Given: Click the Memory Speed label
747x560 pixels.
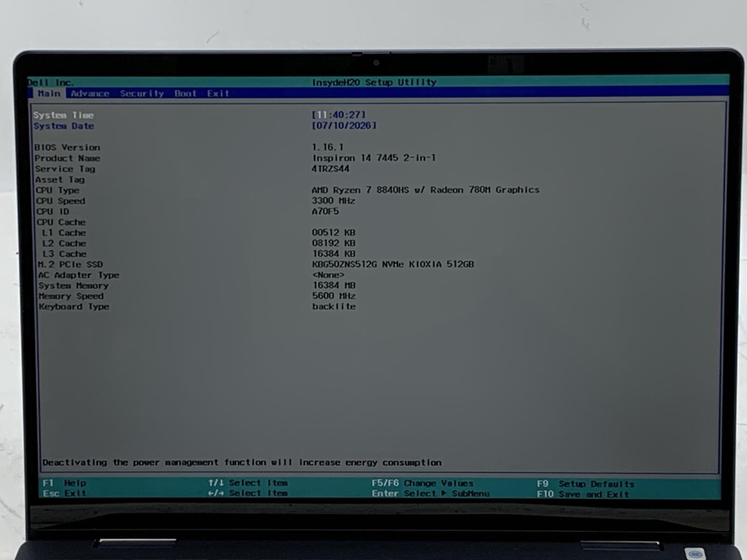Looking at the screenshot, I should pyautogui.click(x=71, y=296).
